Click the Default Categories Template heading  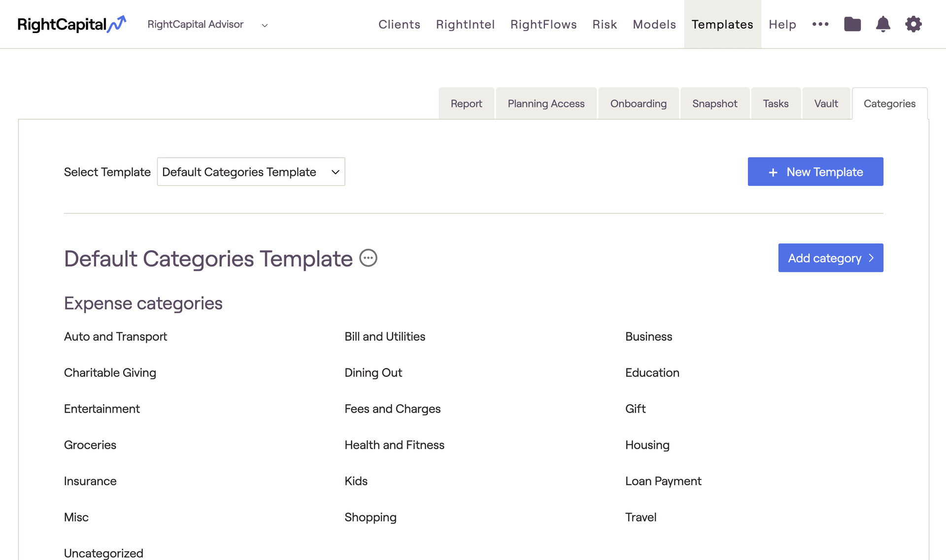click(x=208, y=259)
